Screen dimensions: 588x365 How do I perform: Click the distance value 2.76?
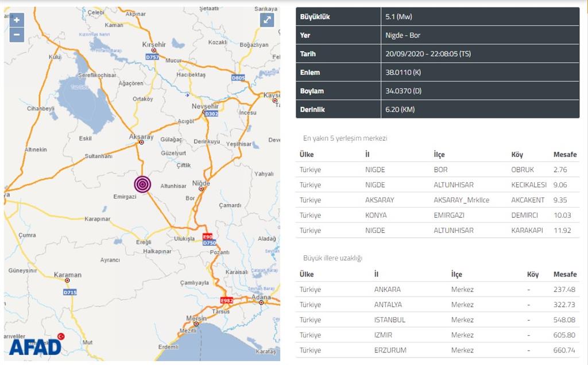pyautogui.click(x=560, y=170)
